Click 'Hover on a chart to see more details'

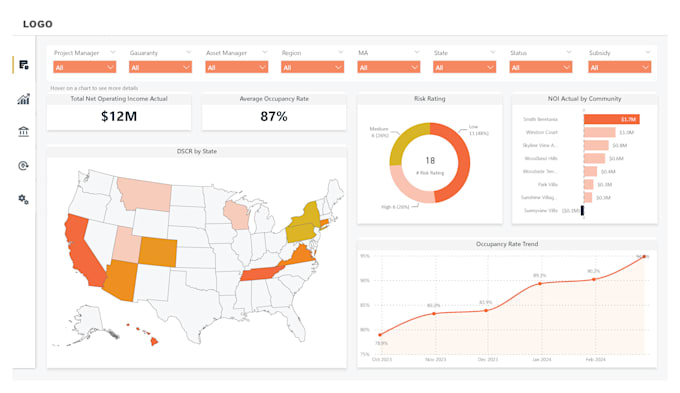[94, 88]
